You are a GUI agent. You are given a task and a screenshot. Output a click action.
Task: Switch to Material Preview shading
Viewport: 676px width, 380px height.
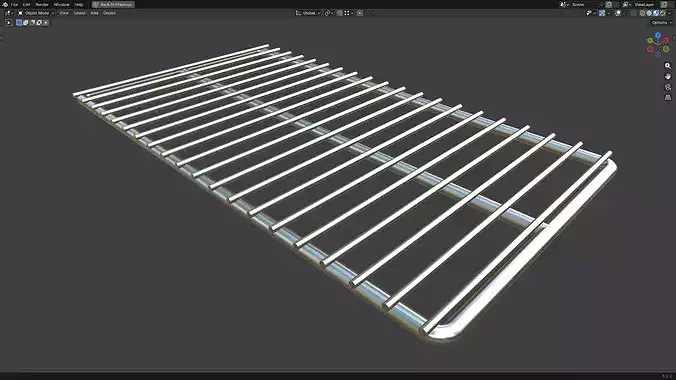click(x=656, y=13)
